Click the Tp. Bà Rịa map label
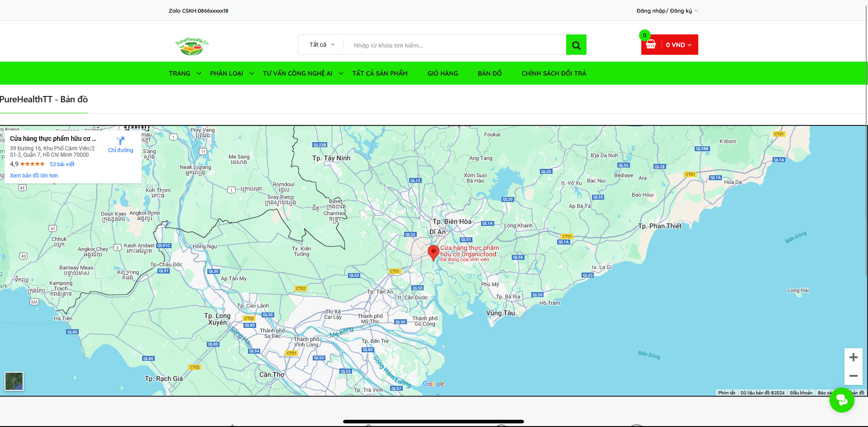The height and width of the screenshot is (427, 868). point(508,297)
